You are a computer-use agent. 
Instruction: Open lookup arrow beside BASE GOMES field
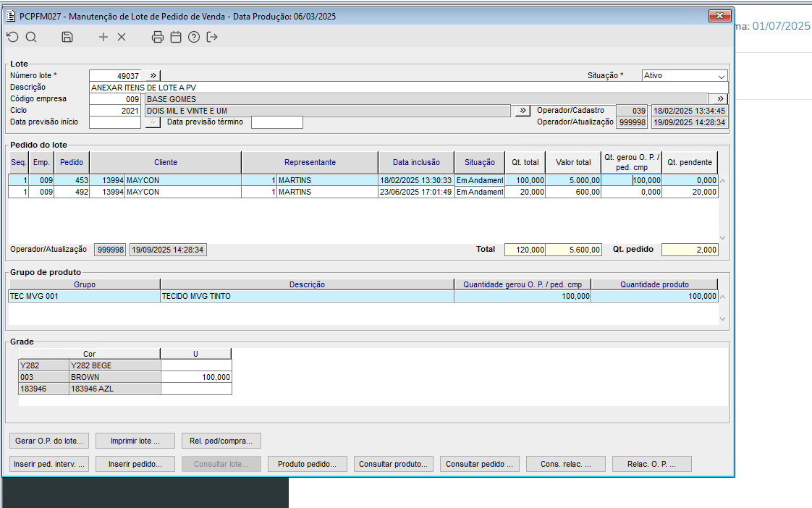[x=720, y=98]
